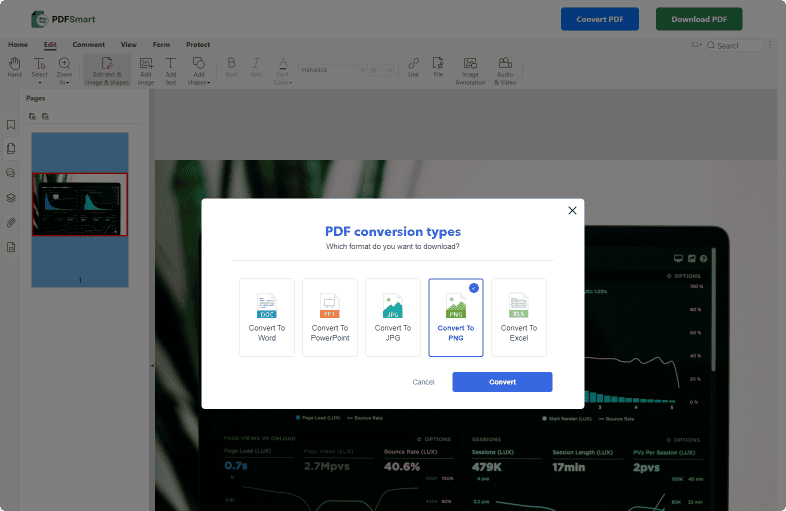Open the Helvetica font family dropdown
This screenshot has width=786, height=511.
point(331,70)
